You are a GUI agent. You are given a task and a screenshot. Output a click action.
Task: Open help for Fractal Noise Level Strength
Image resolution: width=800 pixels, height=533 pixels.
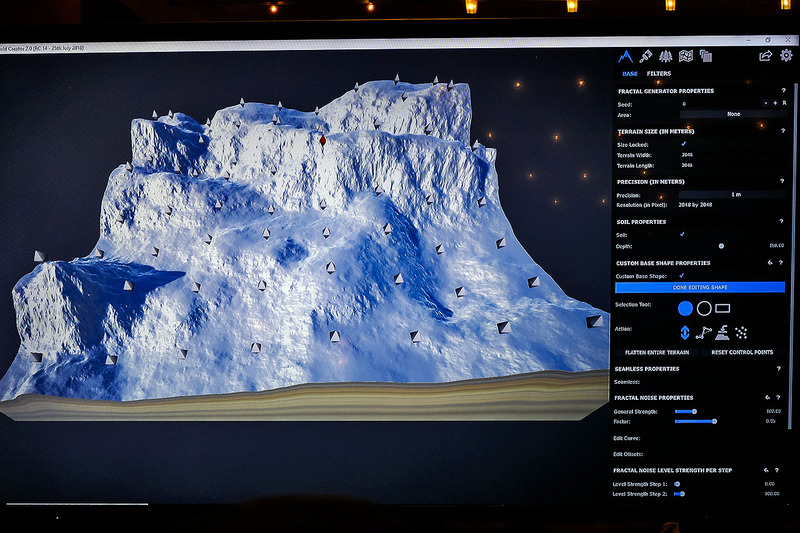point(777,470)
